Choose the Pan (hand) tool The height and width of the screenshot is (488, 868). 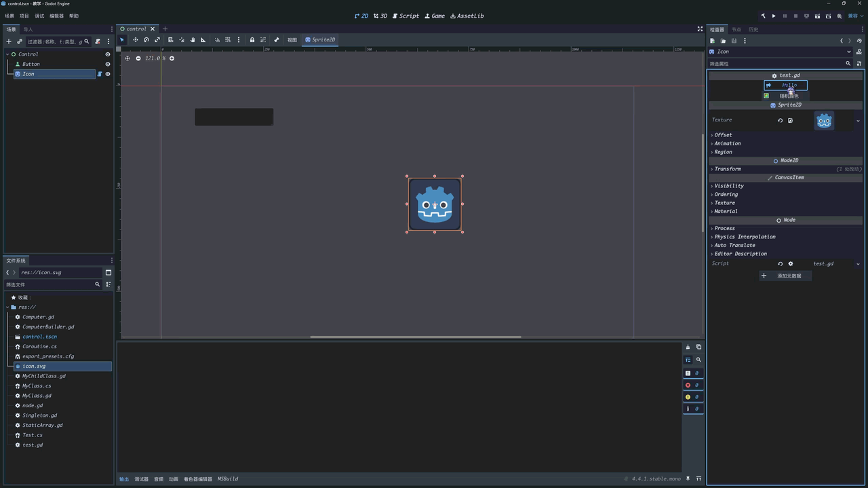point(193,40)
